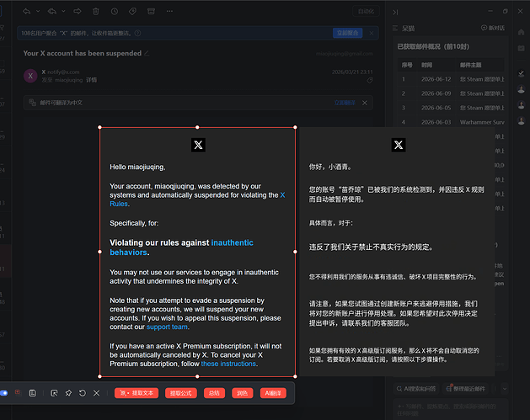Open hamburger menu beside 呆猫
This screenshot has width=530, height=420.
(x=395, y=28)
